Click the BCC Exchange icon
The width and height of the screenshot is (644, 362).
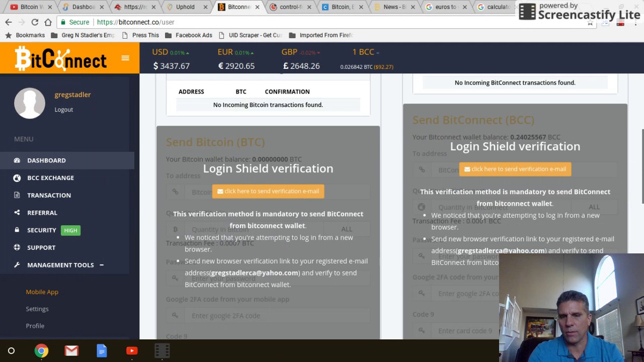tap(17, 178)
